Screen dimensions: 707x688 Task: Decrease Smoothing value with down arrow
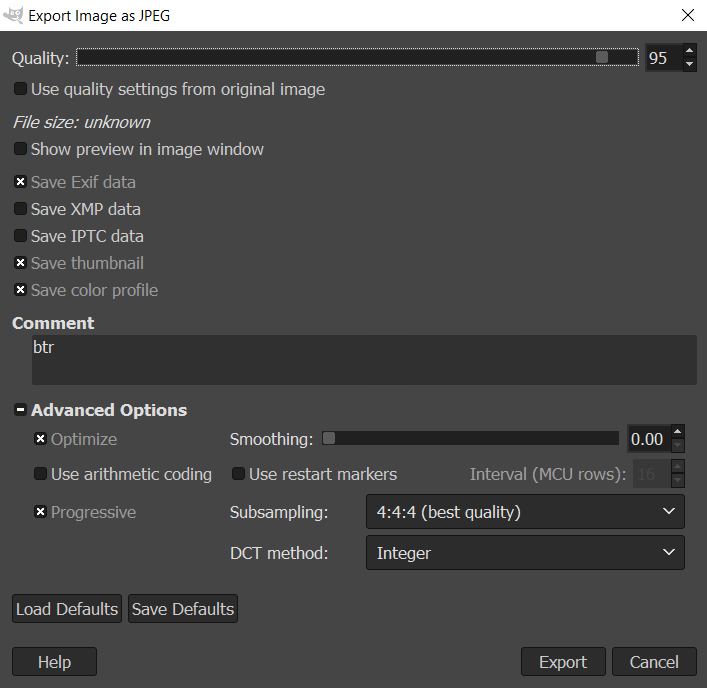click(677, 446)
